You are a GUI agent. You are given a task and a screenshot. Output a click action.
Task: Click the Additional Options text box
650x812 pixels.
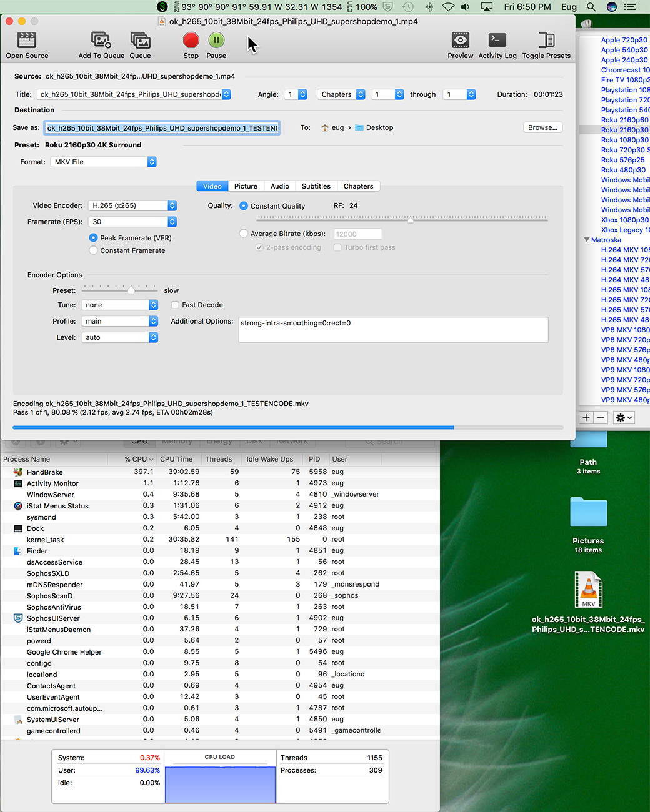pos(393,330)
